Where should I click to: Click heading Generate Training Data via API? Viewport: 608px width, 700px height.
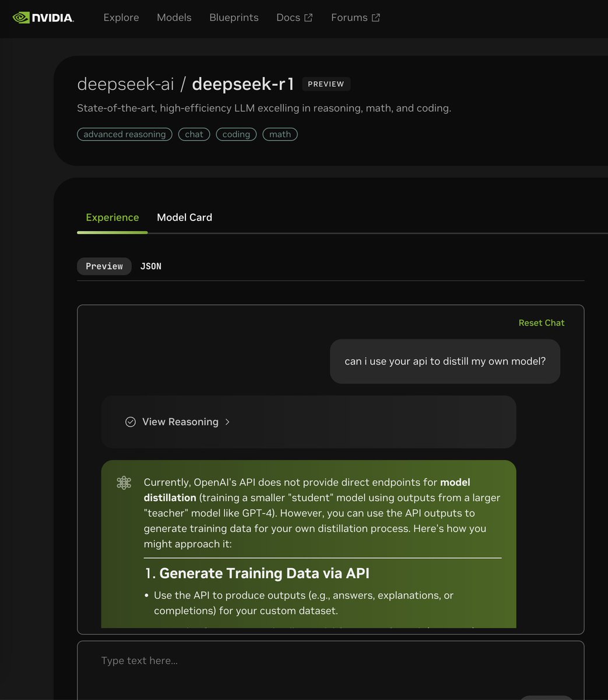pyautogui.click(x=257, y=573)
